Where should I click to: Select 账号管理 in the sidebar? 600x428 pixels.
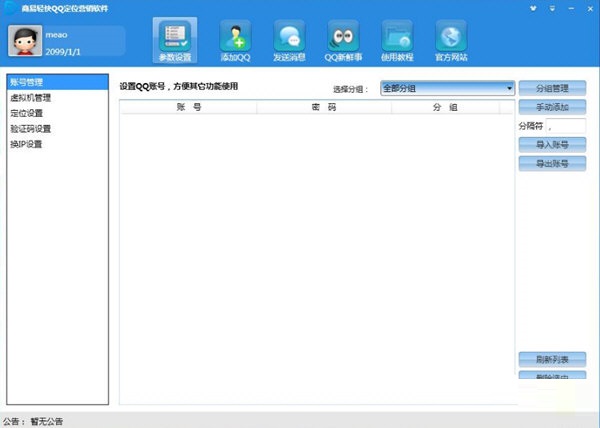pos(58,82)
